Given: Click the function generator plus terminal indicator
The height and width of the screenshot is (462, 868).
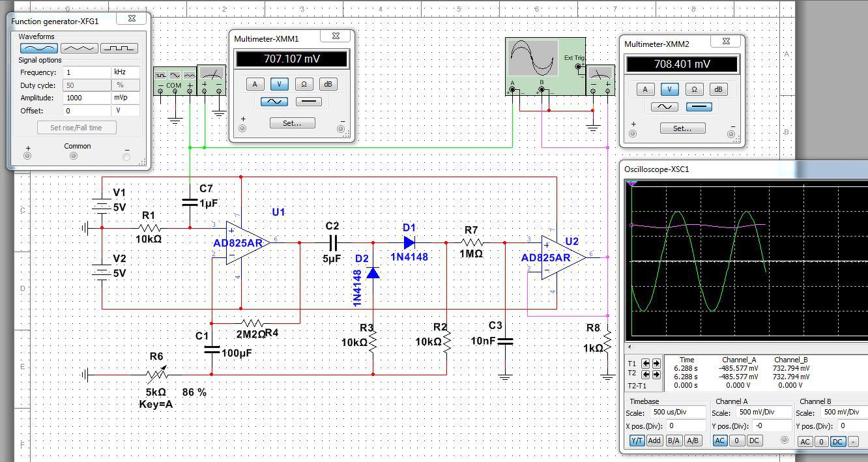Looking at the screenshot, I should point(27,156).
